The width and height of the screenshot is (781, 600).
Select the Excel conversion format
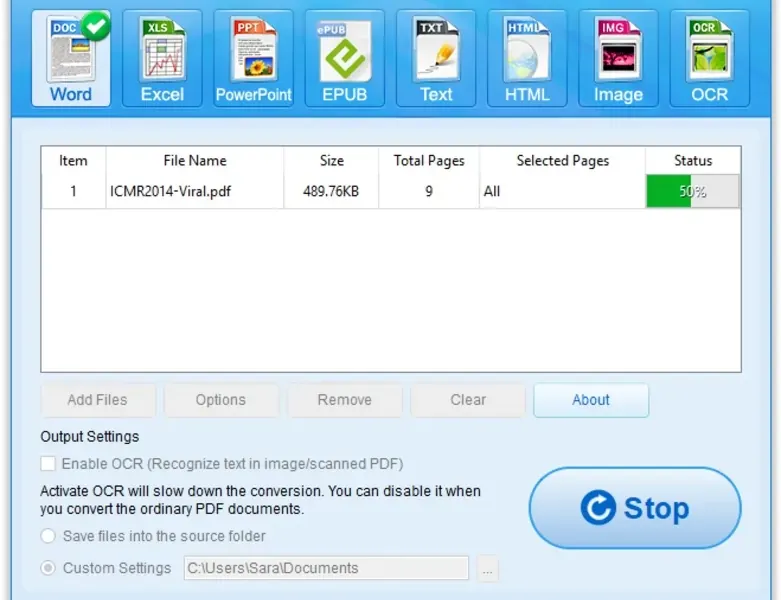click(x=162, y=58)
